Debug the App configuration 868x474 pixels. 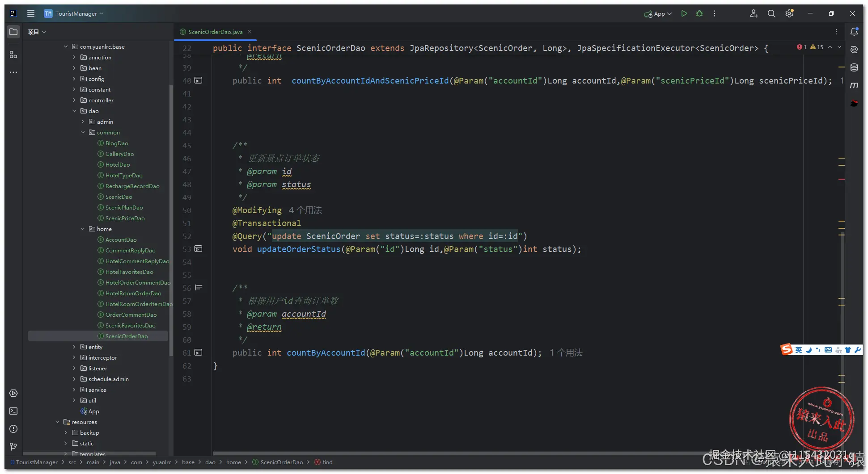[x=699, y=13]
